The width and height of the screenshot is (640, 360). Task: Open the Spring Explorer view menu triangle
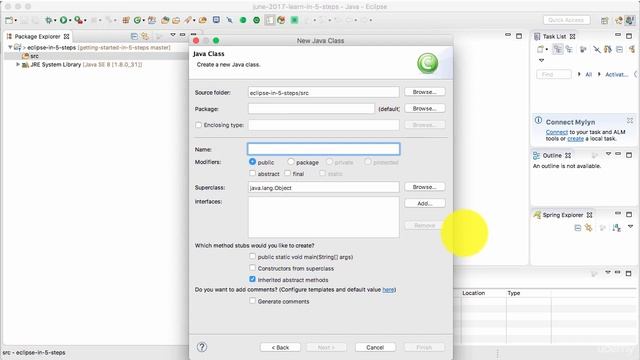(630, 226)
